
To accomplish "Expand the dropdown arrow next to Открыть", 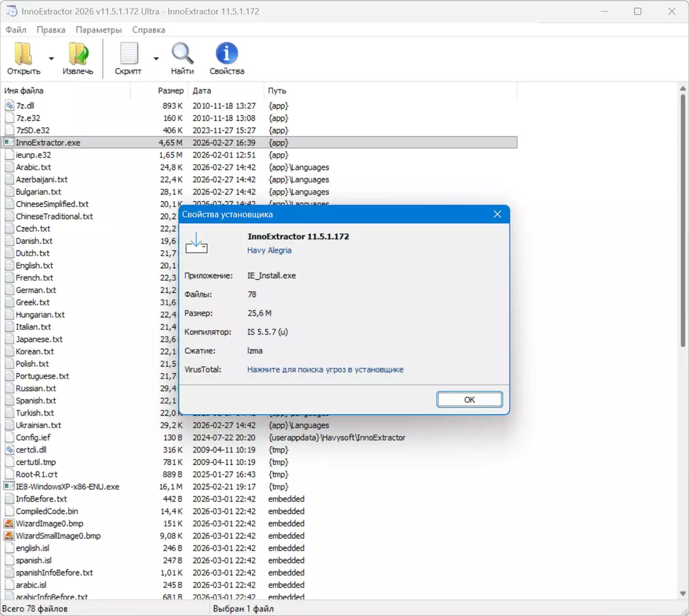I will click(x=51, y=59).
